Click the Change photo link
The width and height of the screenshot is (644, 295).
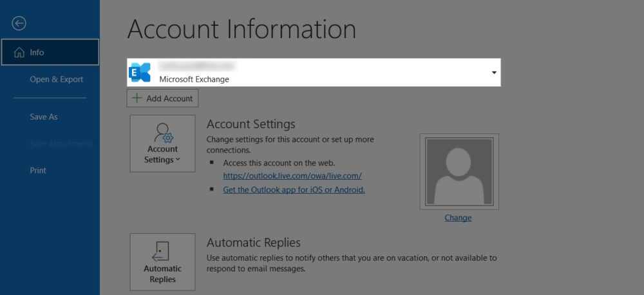458,218
